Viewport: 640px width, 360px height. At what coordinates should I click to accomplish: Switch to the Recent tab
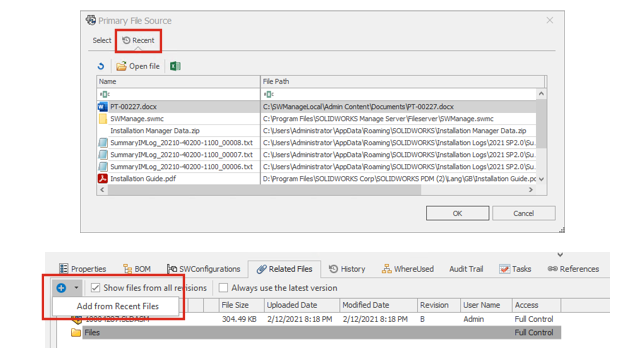(x=138, y=40)
